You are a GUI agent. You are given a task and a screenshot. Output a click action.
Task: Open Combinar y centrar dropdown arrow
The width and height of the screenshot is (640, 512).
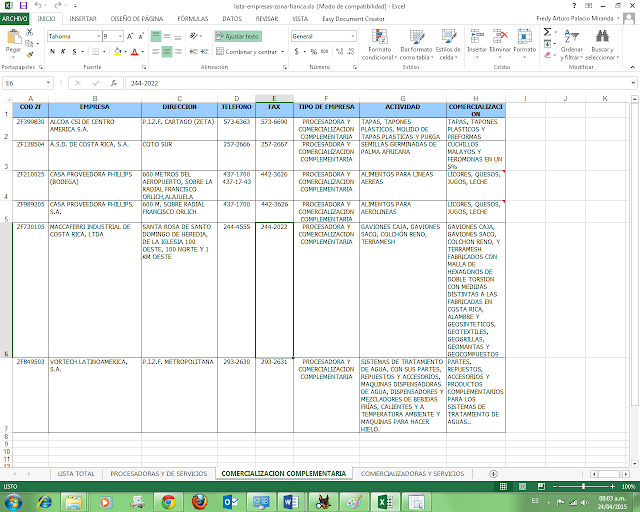(x=283, y=52)
